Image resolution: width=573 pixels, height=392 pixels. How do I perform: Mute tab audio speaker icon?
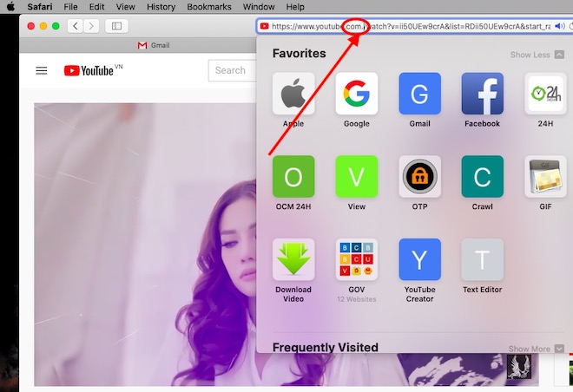click(x=559, y=26)
